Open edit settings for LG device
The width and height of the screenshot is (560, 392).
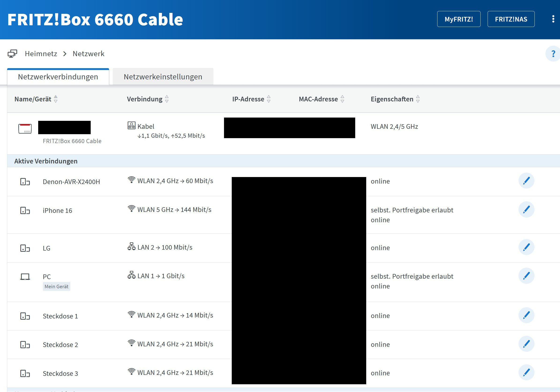pos(526,247)
